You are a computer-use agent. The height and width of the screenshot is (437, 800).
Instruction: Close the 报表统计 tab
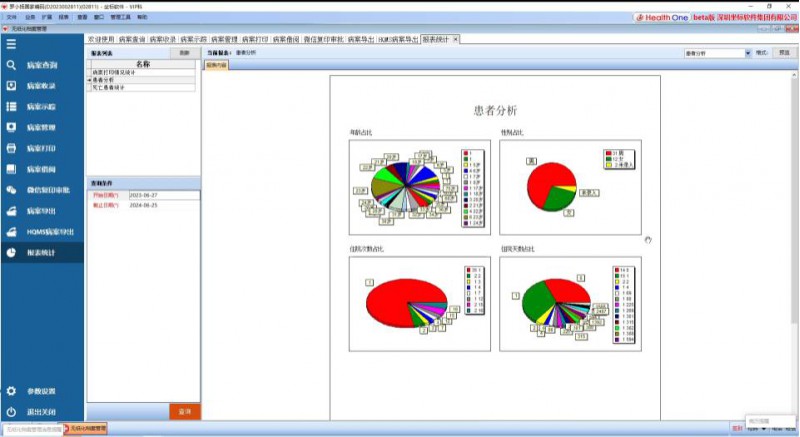456,39
